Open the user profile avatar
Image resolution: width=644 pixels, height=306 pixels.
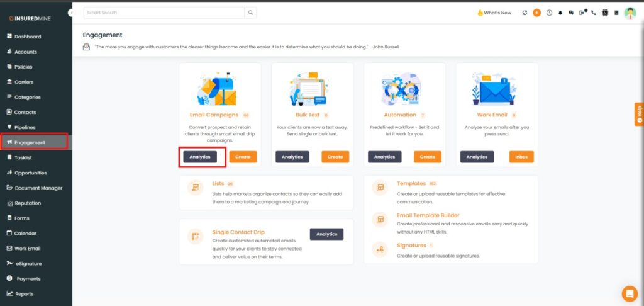[x=630, y=13]
